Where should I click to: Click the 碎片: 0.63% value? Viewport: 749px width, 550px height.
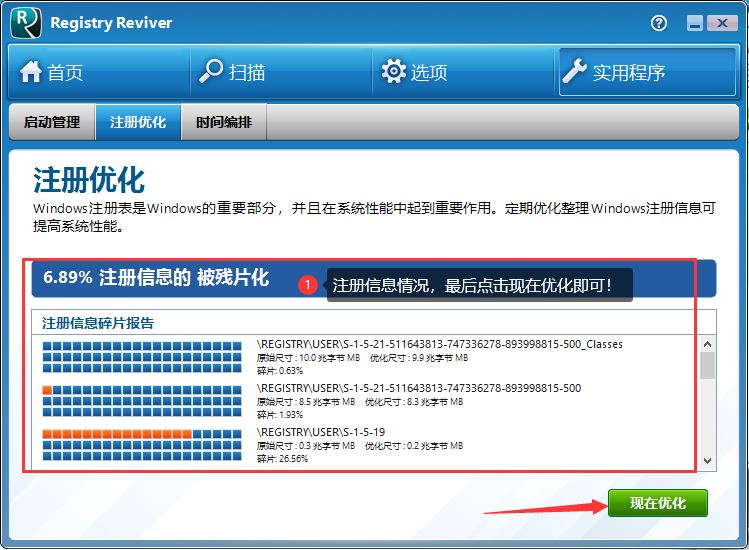tap(280, 371)
